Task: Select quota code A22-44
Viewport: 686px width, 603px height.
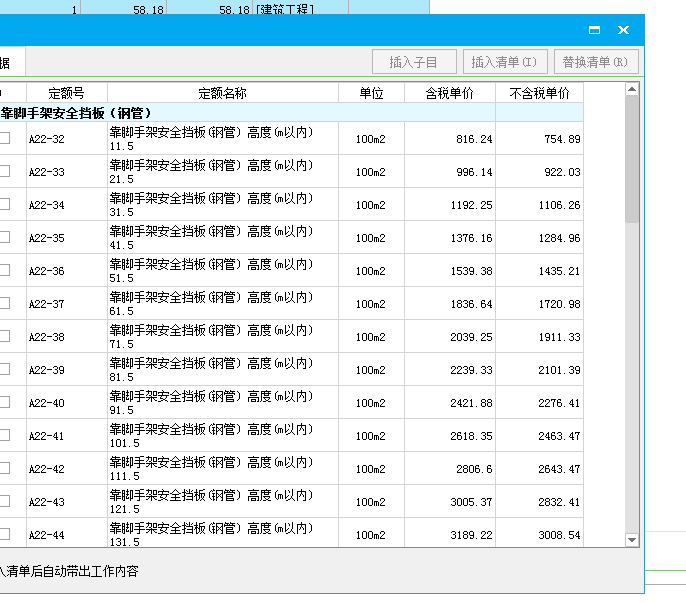Action: (x=47, y=535)
